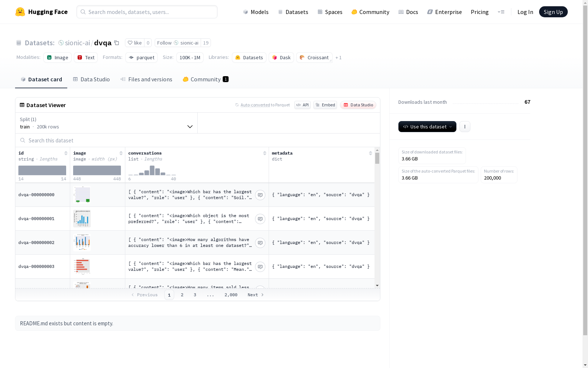Open conversation viewer icon for dvqa-000000003
Viewport: 588px width, 368px height.
[260, 267]
